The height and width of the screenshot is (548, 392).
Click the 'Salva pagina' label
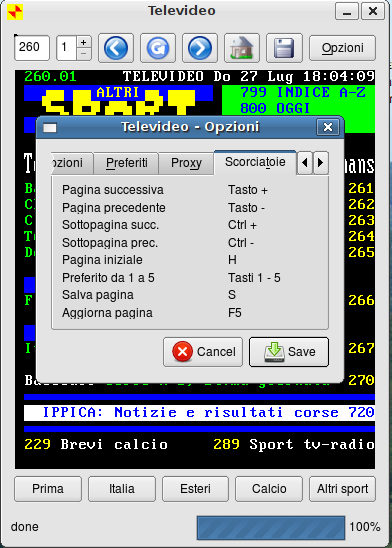pos(98,295)
